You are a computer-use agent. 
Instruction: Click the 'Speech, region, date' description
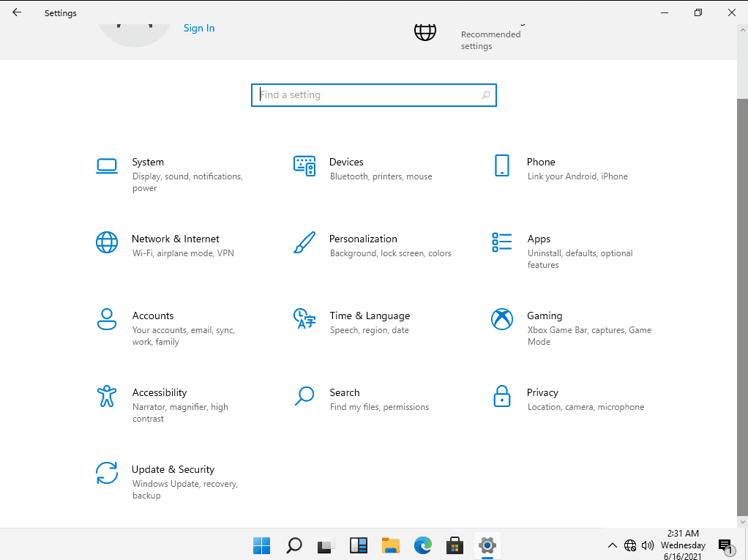[369, 330]
